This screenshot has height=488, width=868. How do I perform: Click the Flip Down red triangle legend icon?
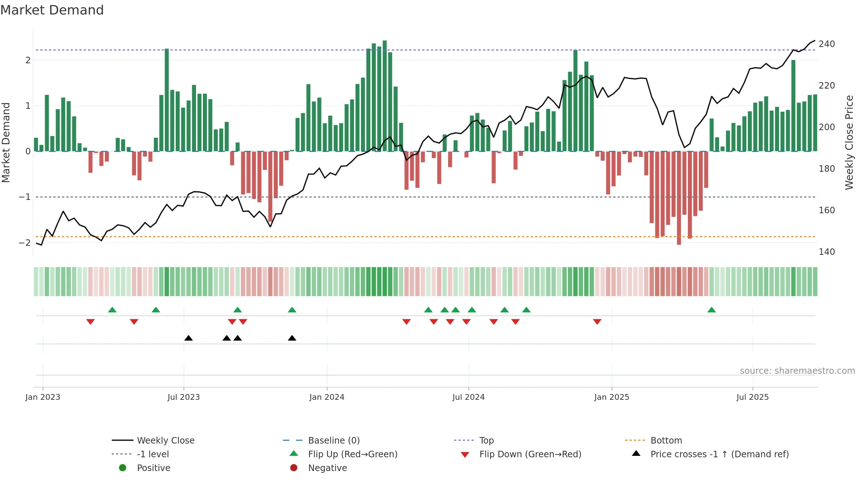[x=465, y=455]
